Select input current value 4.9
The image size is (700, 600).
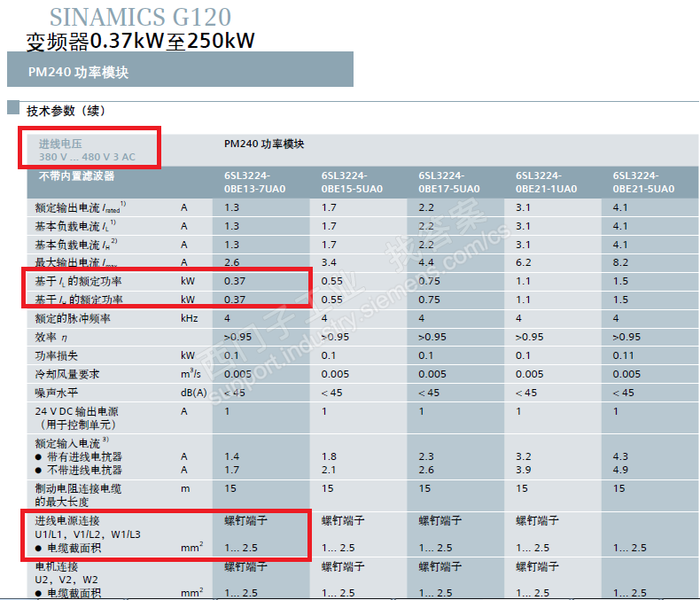620,470
